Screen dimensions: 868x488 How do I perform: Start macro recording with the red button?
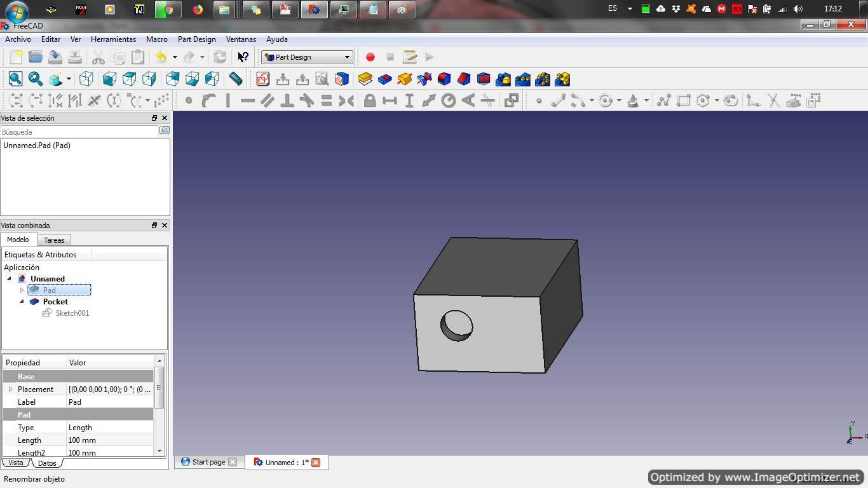[370, 57]
